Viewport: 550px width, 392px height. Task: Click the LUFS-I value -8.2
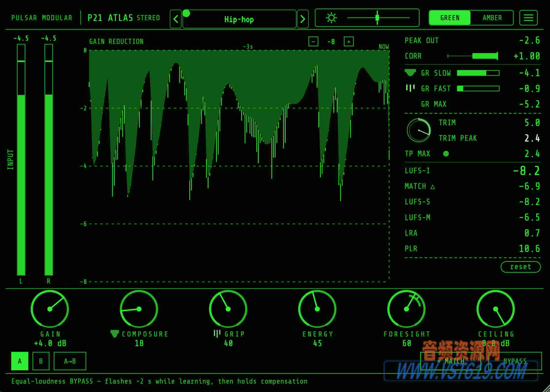click(x=527, y=171)
